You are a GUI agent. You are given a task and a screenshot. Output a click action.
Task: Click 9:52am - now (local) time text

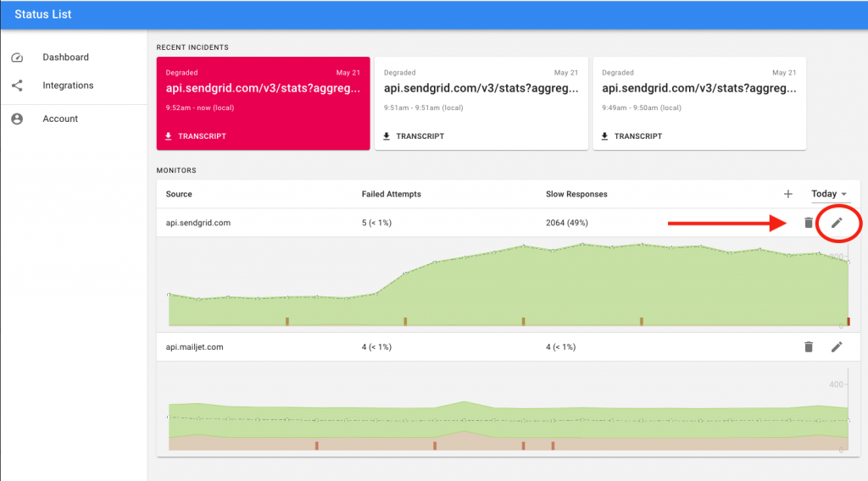click(200, 108)
